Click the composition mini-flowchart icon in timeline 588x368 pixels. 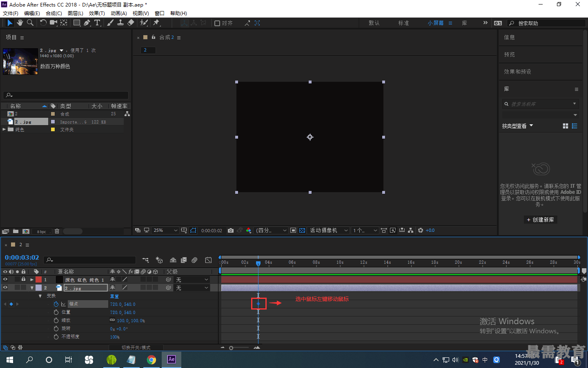(x=145, y=260)
